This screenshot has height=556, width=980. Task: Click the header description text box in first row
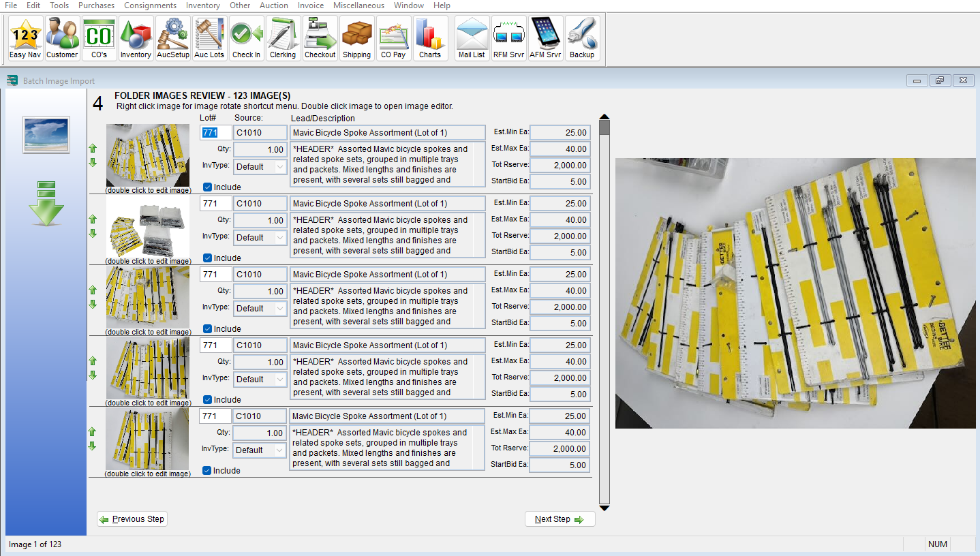388,164
